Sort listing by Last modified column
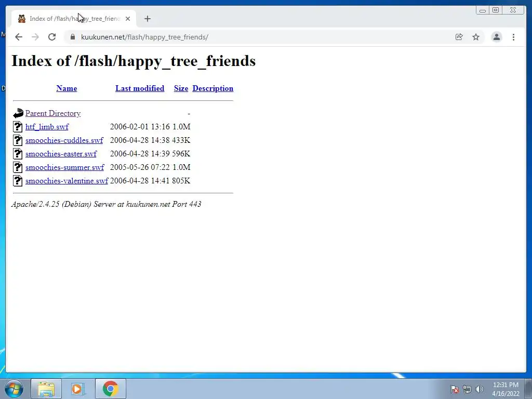 [140, 88]
